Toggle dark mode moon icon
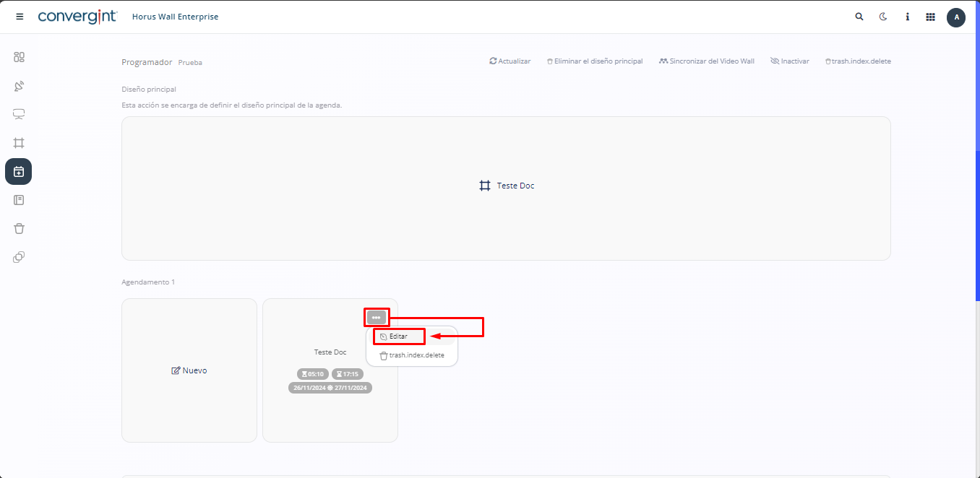980x478 pixels. tap(882, 17)
